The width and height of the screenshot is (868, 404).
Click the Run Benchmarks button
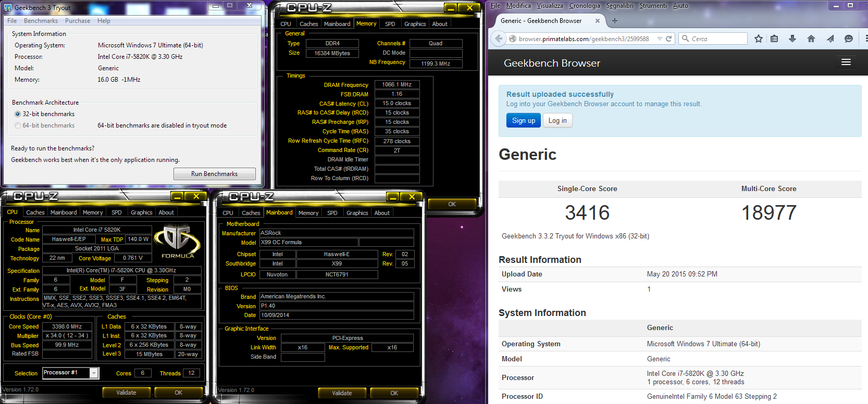(214, 174)
